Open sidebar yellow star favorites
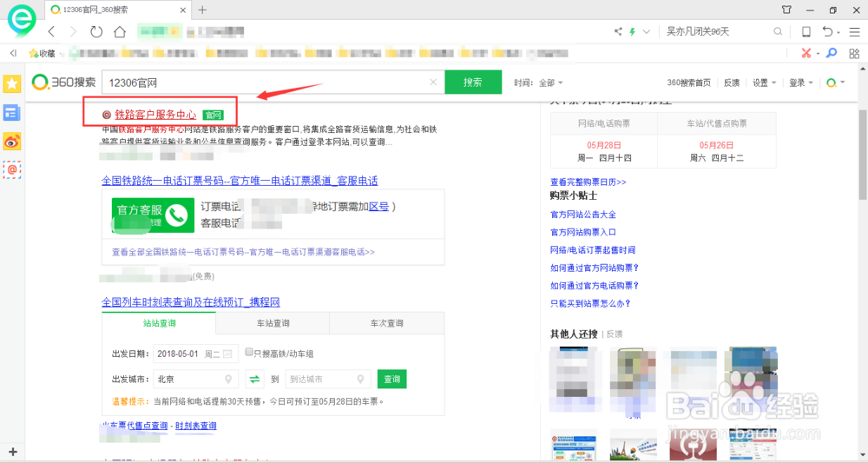 tap(11, 84)
